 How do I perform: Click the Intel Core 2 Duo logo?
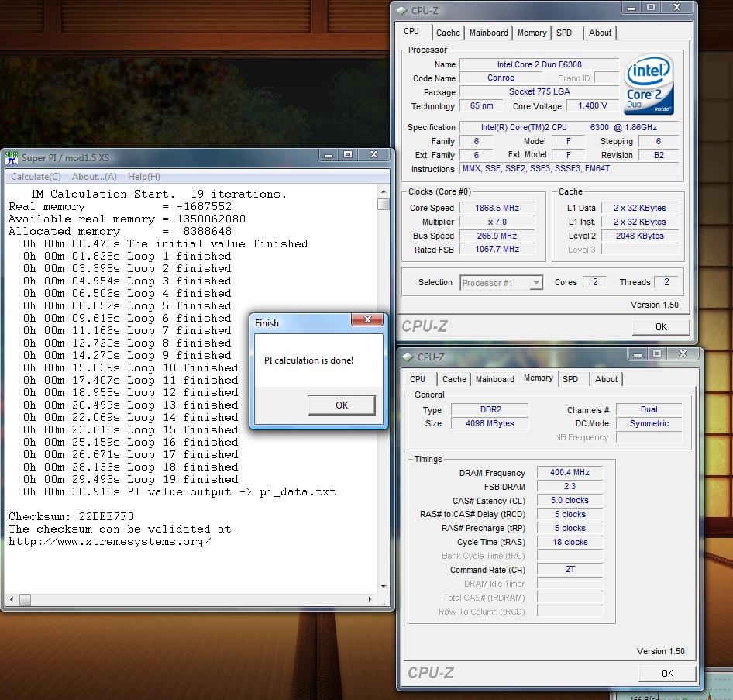[649, 84]
